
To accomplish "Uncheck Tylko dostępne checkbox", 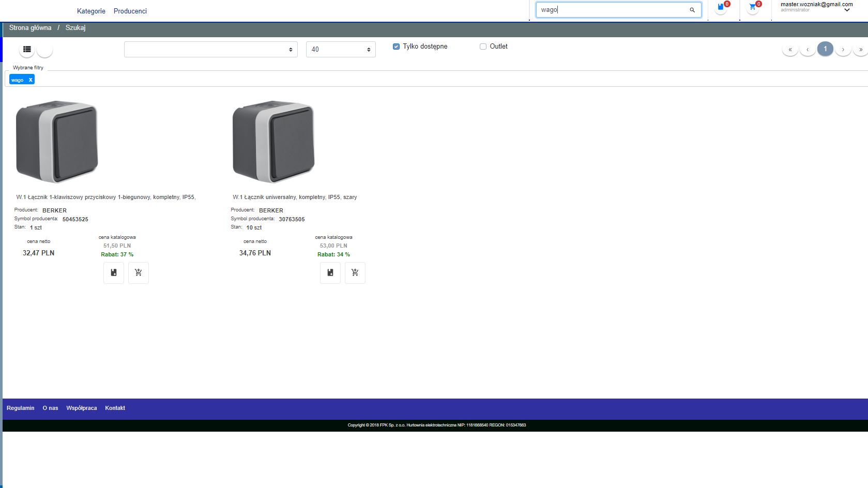I will coord(396,47).
